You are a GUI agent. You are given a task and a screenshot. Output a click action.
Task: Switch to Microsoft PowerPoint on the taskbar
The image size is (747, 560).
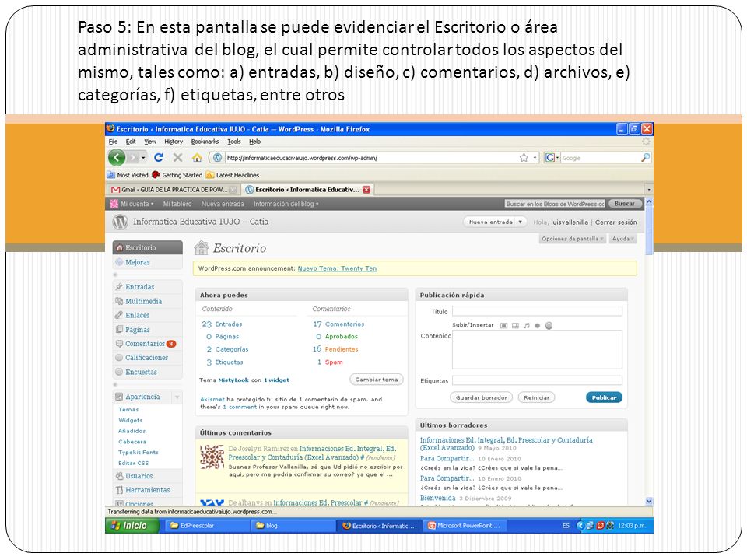[465, 526]
